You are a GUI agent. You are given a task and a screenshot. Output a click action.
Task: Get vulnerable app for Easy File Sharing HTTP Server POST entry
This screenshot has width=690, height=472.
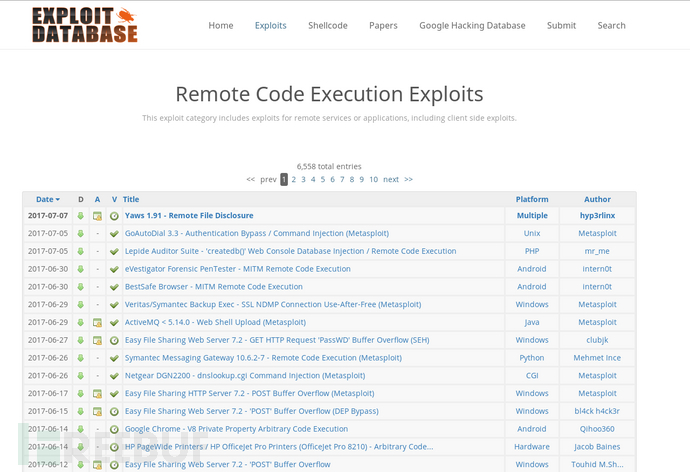click(97, 394)
